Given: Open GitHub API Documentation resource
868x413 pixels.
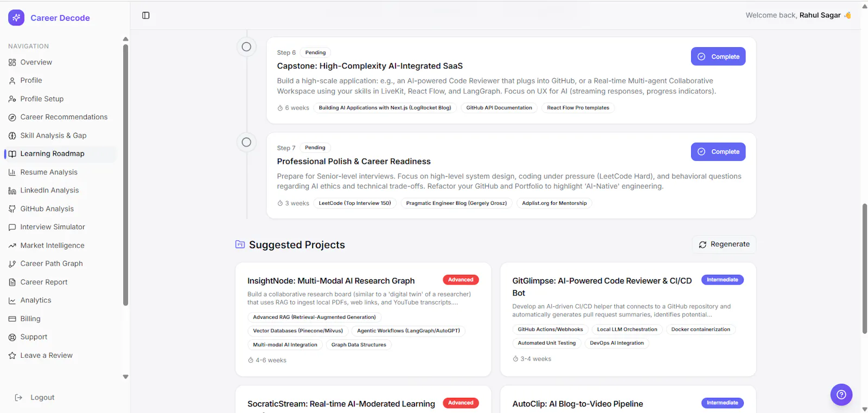Looking at the screenshot, I should click(499, 108).
